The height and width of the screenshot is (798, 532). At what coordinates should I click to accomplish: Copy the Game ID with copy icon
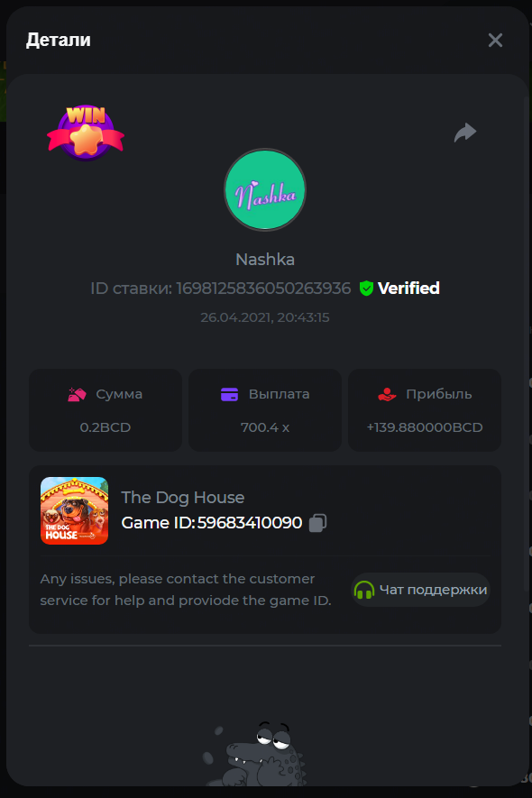click(317, 523)
